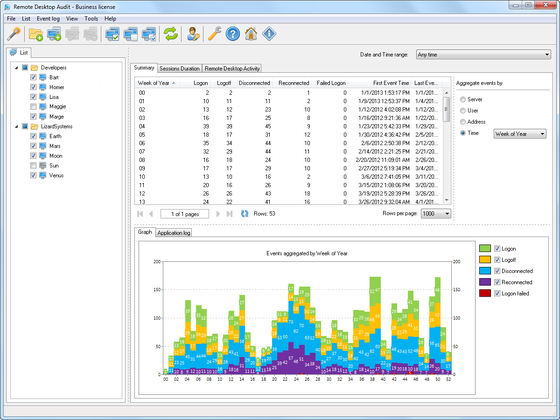Click the add folder toolbar icon

[x=36, y=34]
